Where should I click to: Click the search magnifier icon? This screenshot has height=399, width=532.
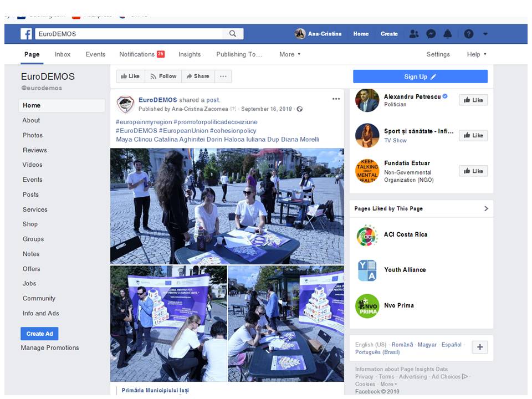click(x=232, y=34)
